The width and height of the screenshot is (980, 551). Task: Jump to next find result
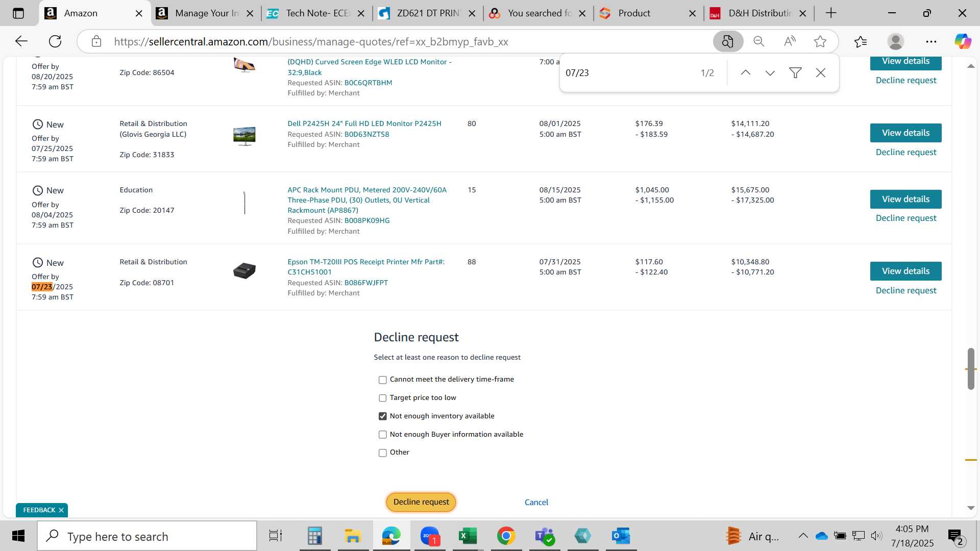770,73
